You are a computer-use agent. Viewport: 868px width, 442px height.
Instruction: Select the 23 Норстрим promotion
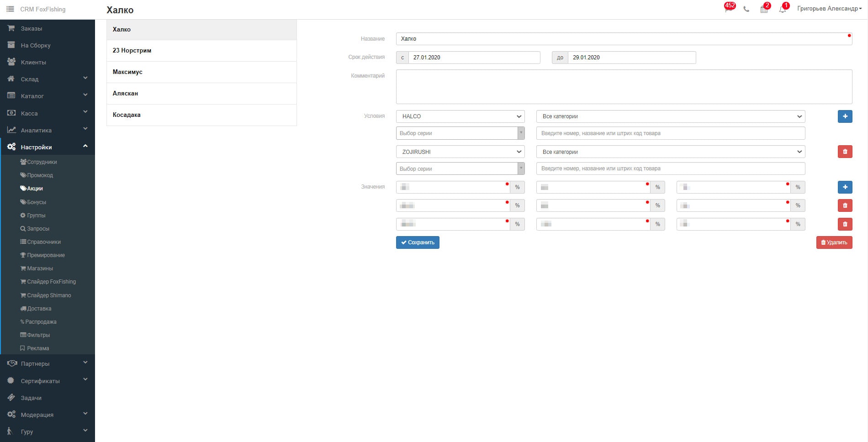(201, 51)
